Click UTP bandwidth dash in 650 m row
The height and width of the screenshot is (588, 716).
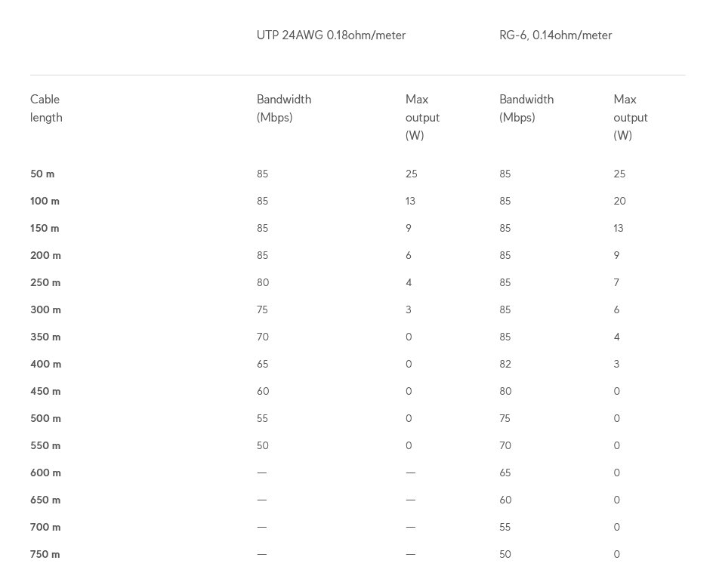(261, 500)
